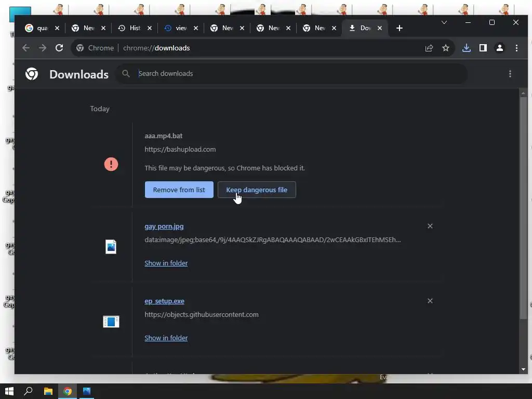
Task: Open the tab search chevron
Action: click(444, 22)
